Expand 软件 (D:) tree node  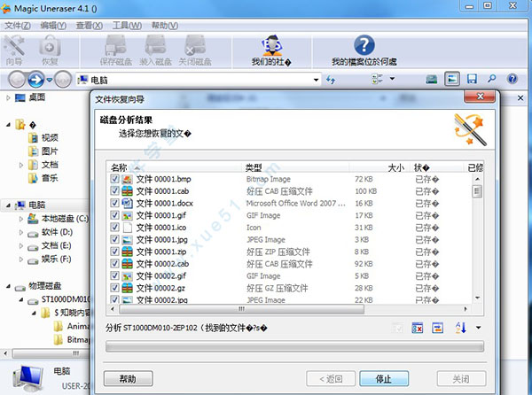click(21, 232)
